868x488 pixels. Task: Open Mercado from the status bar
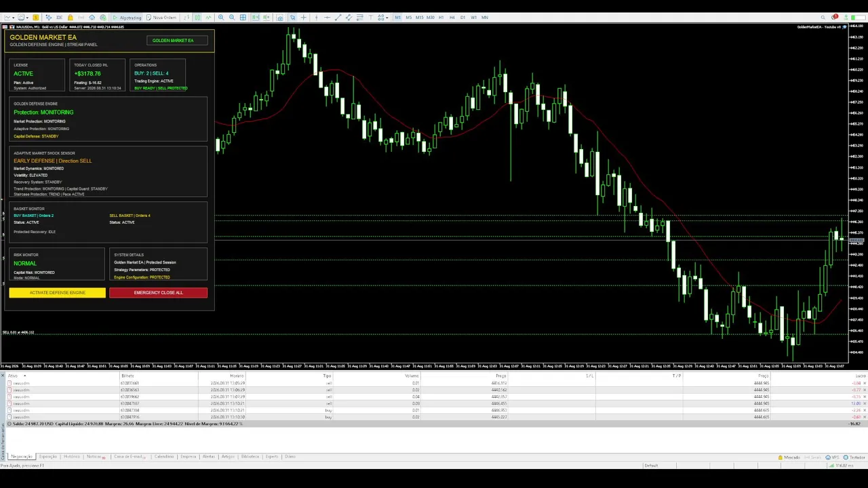pos(789,457)
